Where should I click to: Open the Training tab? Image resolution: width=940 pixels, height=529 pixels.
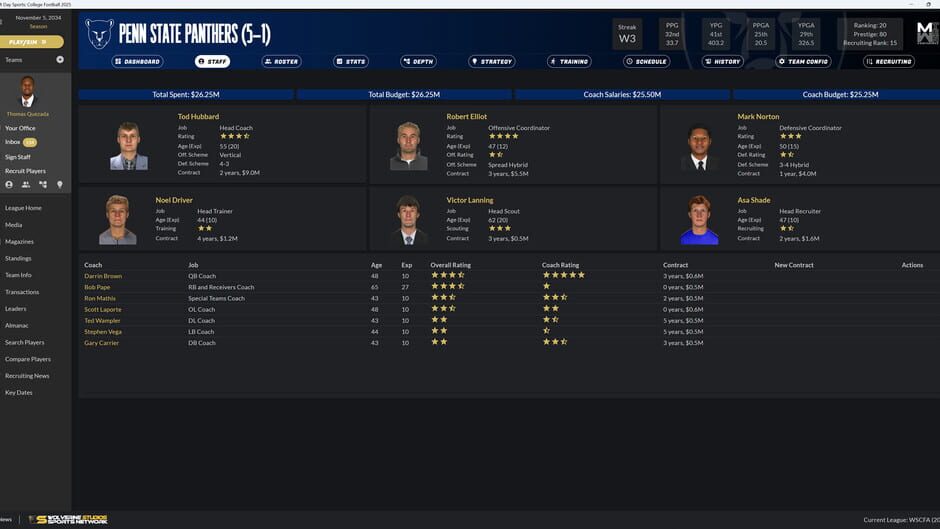(x=569, y=61)
